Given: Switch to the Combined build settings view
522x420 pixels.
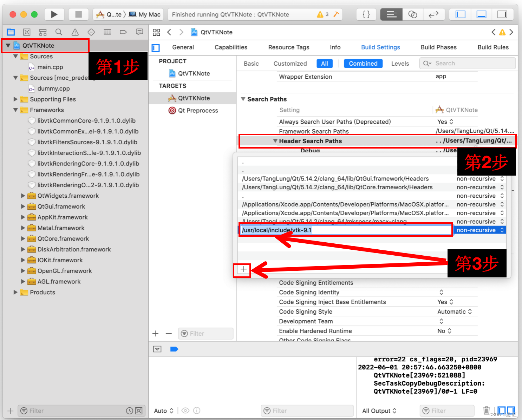Looking at the screenshot, I should click(363, 63).
